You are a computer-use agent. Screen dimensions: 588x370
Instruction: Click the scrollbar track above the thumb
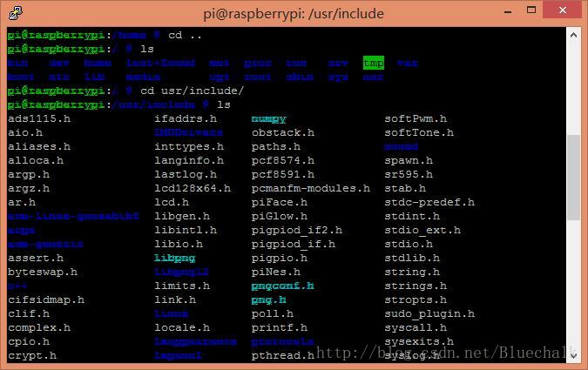(573, 87)
